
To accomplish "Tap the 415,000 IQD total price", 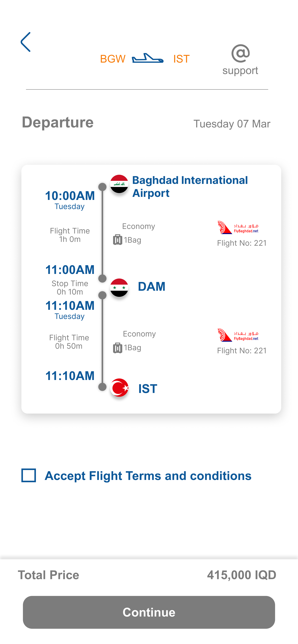I will point(241,575).
